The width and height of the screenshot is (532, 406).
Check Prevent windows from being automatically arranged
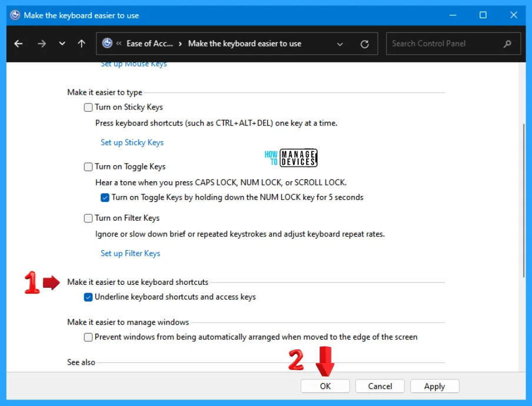(88, 337)
